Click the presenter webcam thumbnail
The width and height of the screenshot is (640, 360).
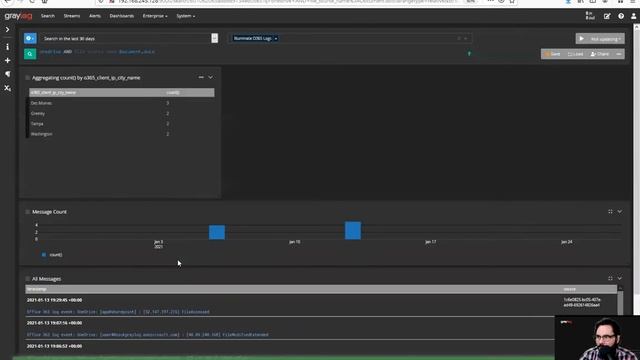tap(597, 338)
